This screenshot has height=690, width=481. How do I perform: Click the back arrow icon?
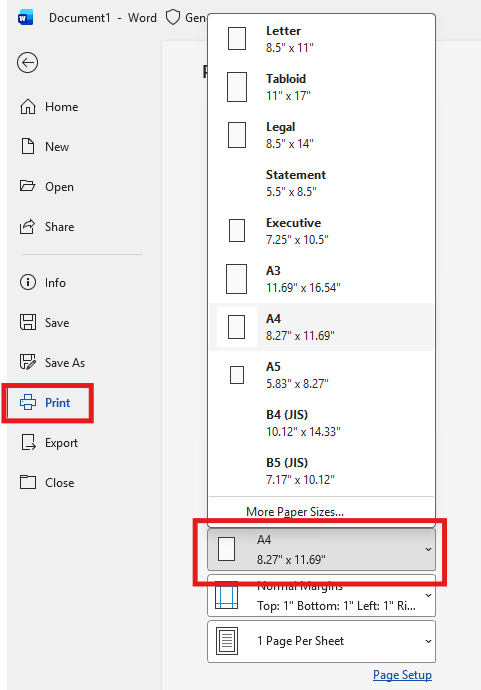(27, 62)
